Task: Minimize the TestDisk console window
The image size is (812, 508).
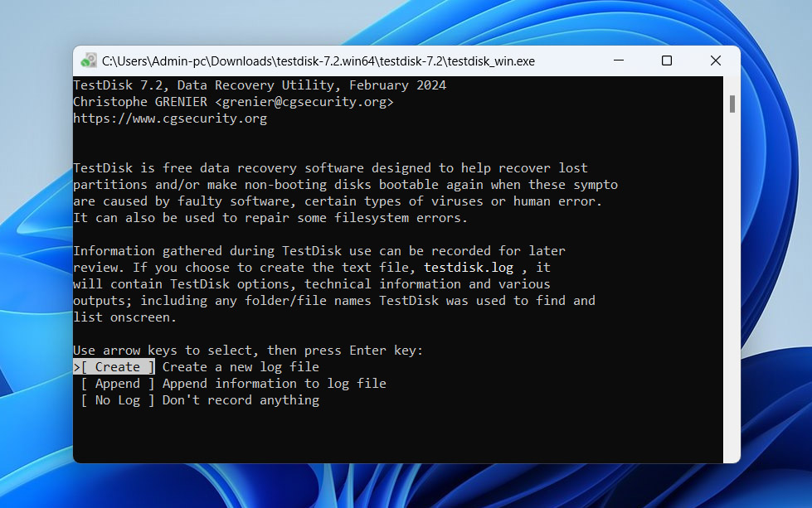Action: (x=618, y=60)
